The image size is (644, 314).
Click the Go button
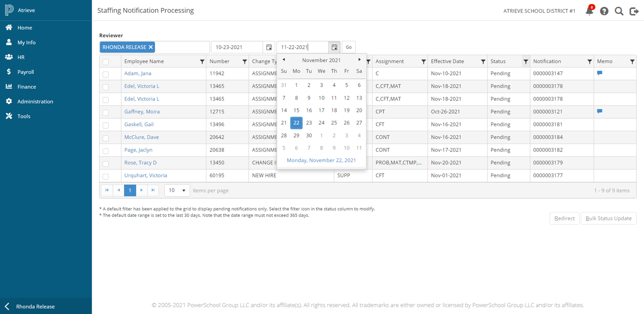348,47
